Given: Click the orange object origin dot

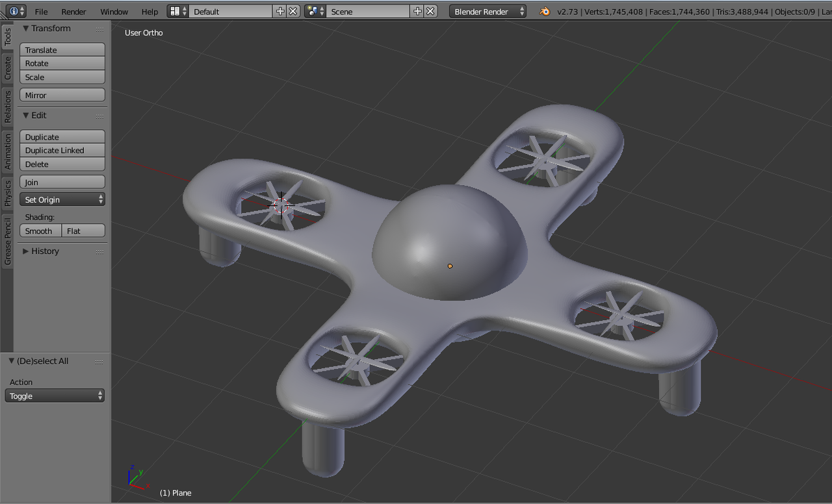Looking at the screenshot, I should coord(450,266).
